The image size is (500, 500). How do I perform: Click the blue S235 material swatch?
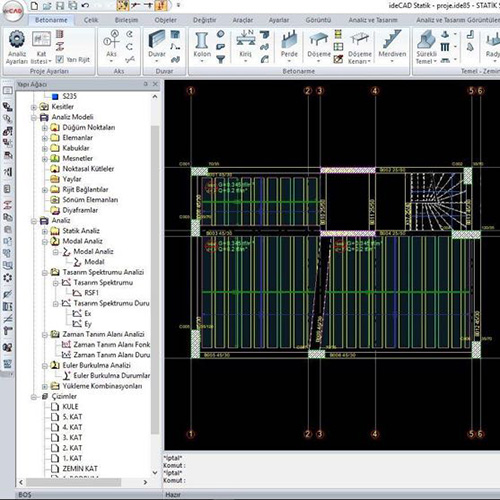click(x=55, y=97)
